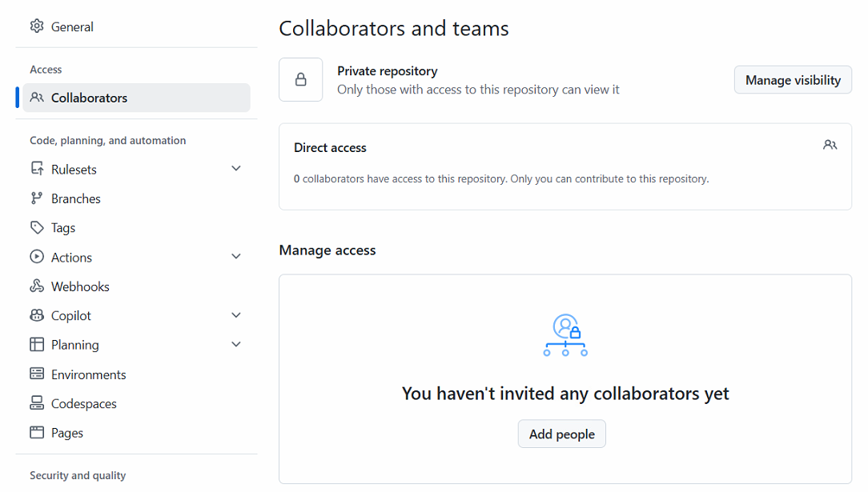The image size is (868, 492).
Task: Click the 'Access' section label
Action: coord(46,70)
